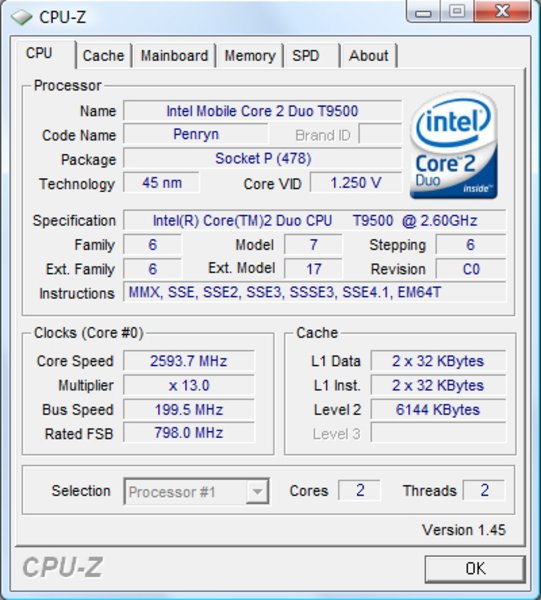Click the CPU-Z title bar app icon
Screen dimensions: 541x600
21,17
